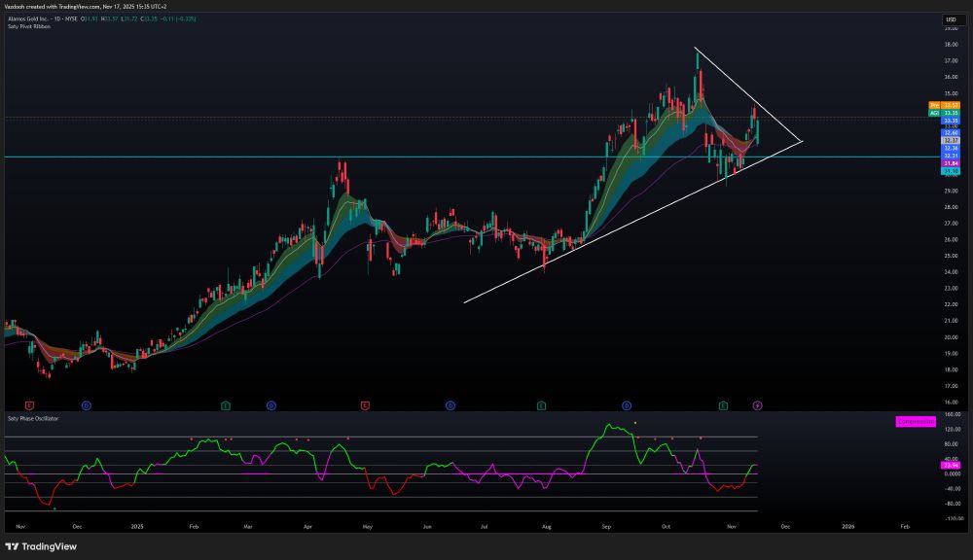Click the Apr label on time axis
This screenshot has height=560, width=973.
pyautogui.click(x=307, y=527)
